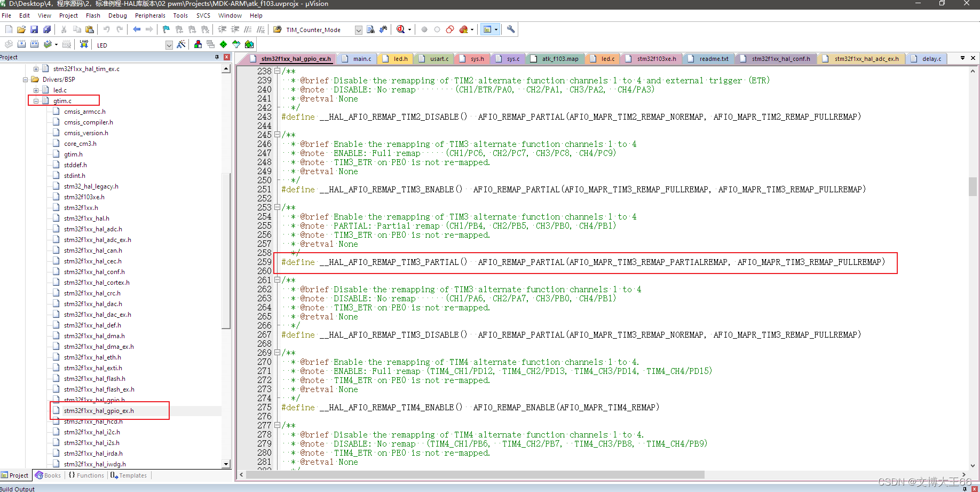Select stm32f1xx_hal_gpio_ex.h in project tree
980x492 pixels.
[x=99, y=411]
